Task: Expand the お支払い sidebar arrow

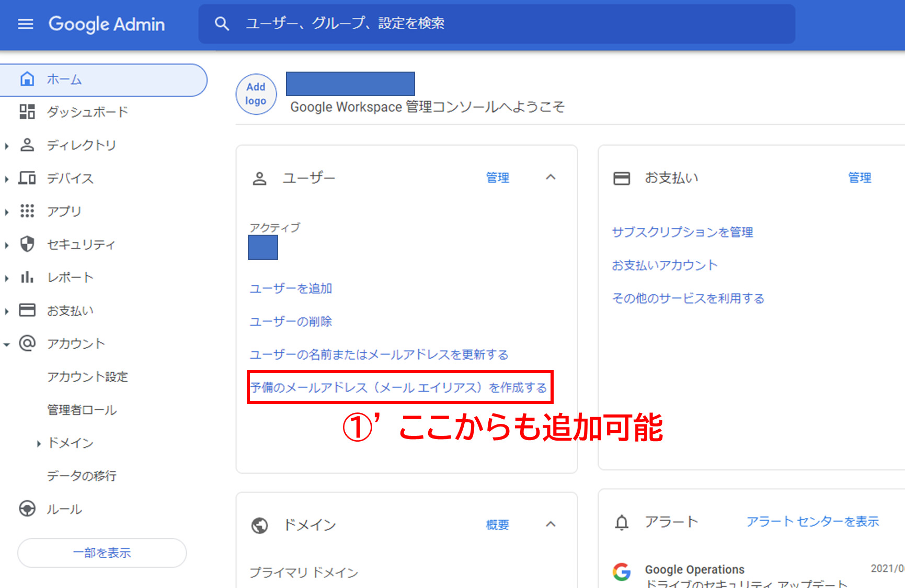Action: click(x=7, y=312)
